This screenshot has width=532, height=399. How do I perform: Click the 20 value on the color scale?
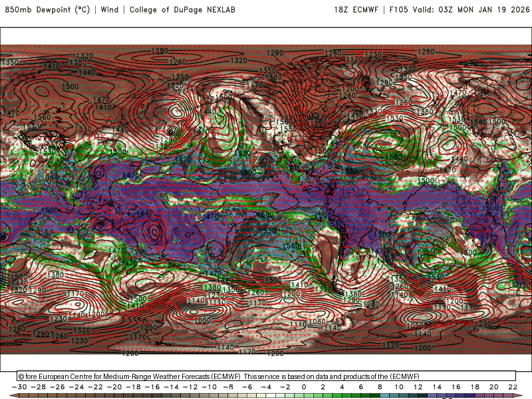[494, 387]
